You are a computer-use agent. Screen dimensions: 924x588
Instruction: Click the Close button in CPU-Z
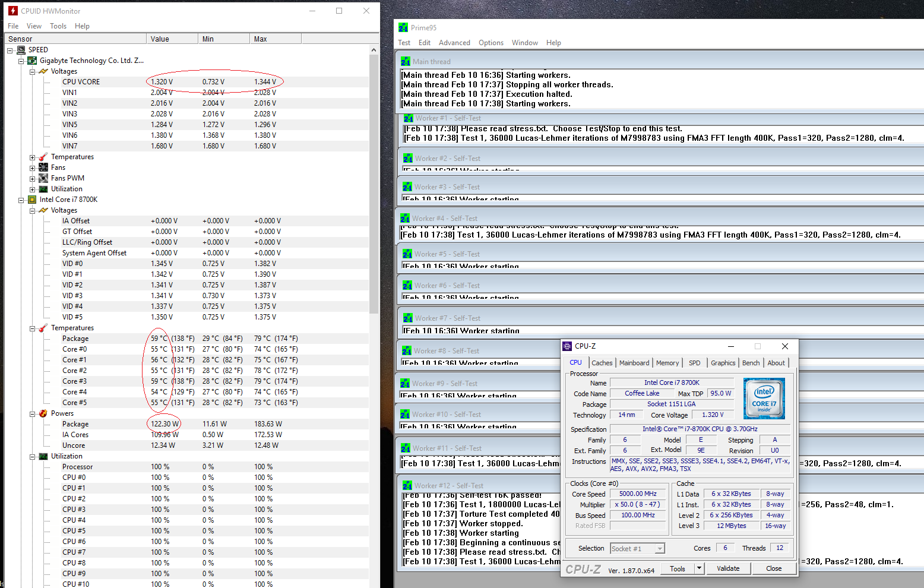(x=774, y=568)
